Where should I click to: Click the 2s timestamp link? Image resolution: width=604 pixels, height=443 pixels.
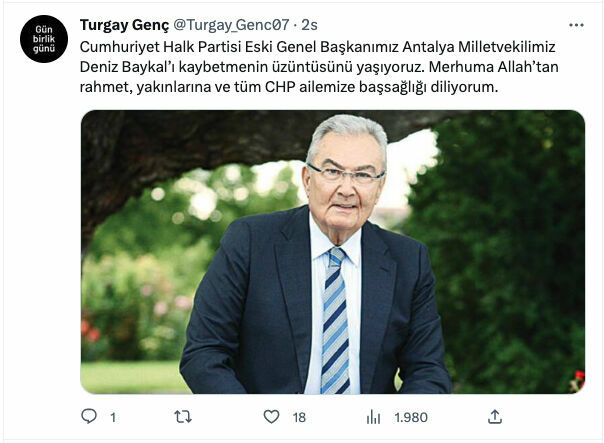(x=309, y=25)
